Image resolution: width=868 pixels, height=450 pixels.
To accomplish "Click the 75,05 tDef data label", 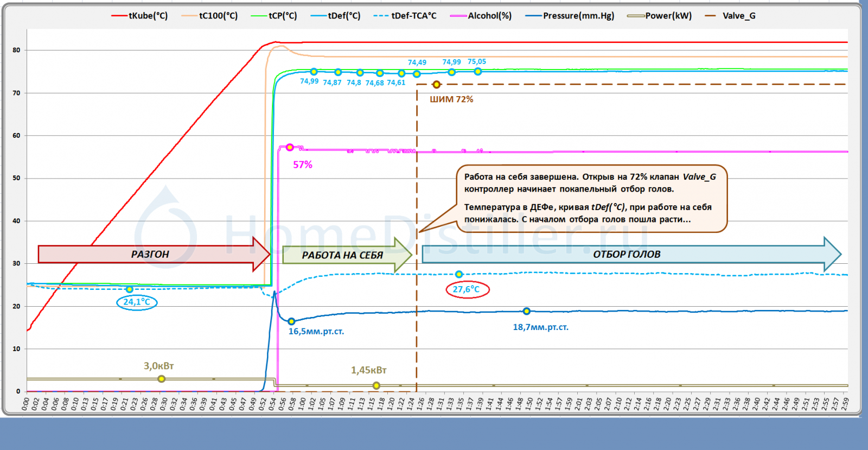I will tap(477, 62).
